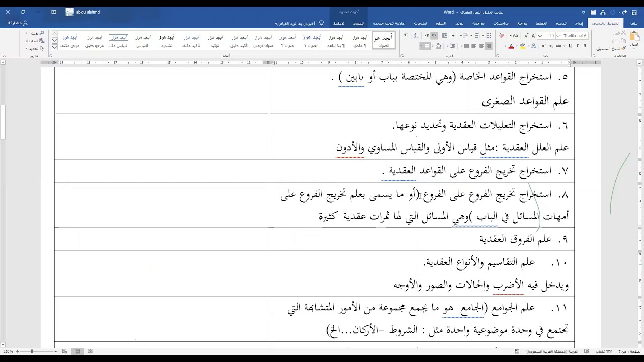This screenshot has width=644, height=362.
Task: Select the العنوان ١ style
Action: [x=312, y=41]
